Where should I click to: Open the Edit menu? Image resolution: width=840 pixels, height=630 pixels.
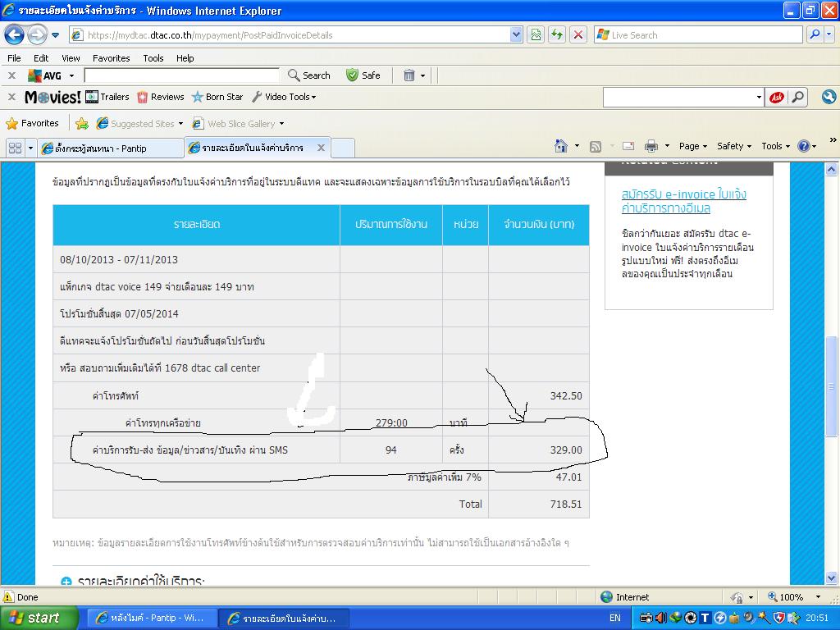tap(41, 58)
